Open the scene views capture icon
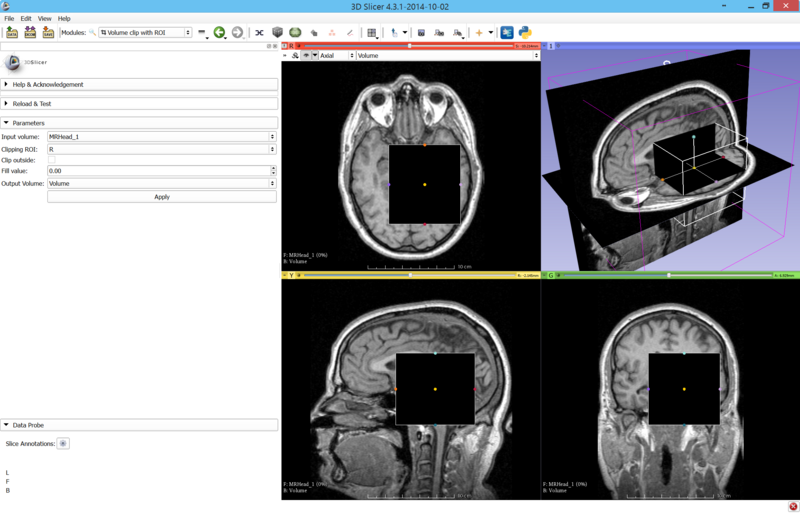 click(439, 33)
